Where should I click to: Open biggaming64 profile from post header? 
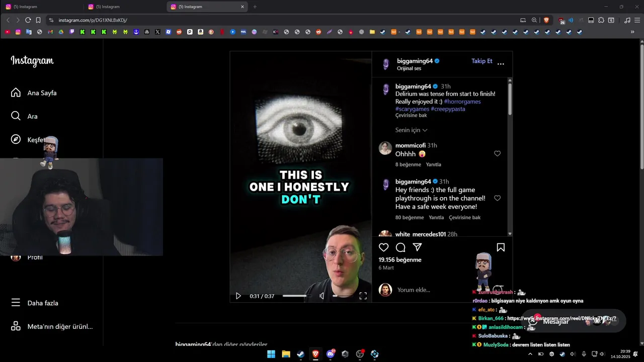point(415,61)
